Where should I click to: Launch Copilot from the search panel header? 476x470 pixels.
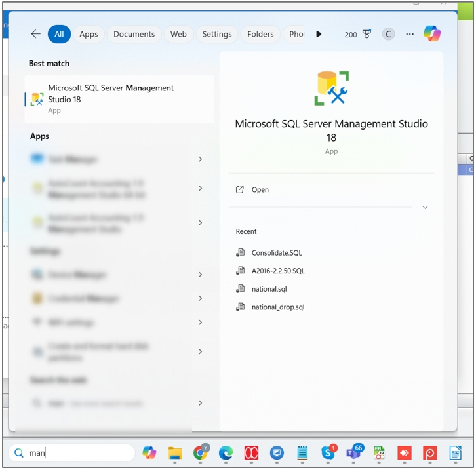click(432, 33)
